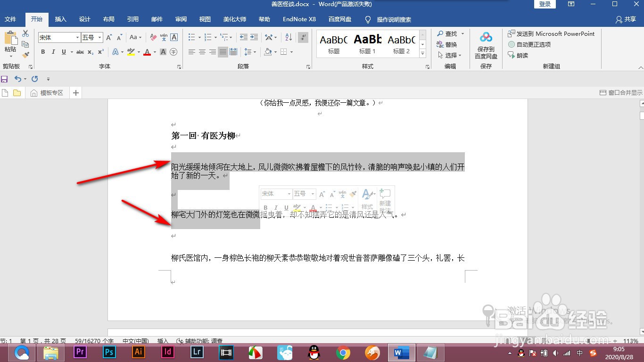Click the Format Painter icon
The image size is (644, 362).
coord(26,55)
